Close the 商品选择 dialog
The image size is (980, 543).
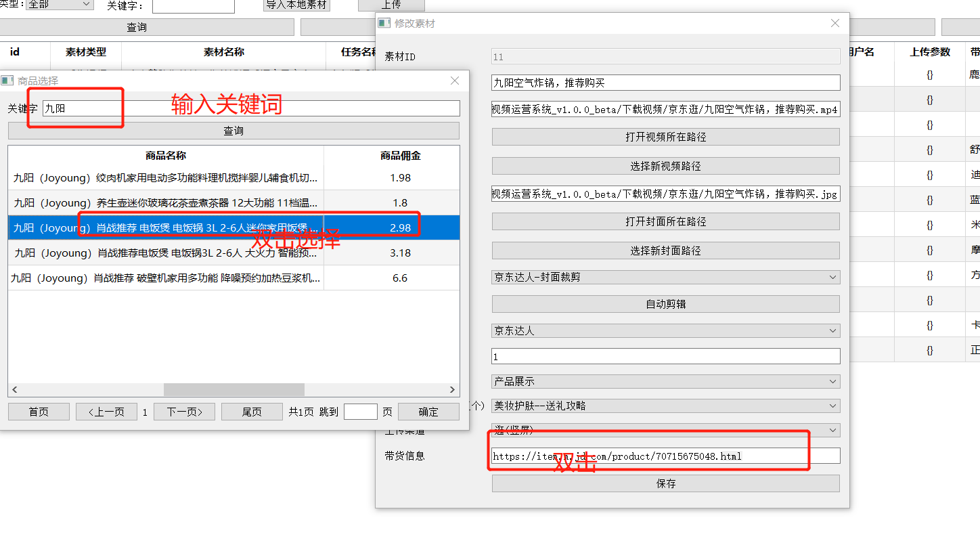[455, 81]
